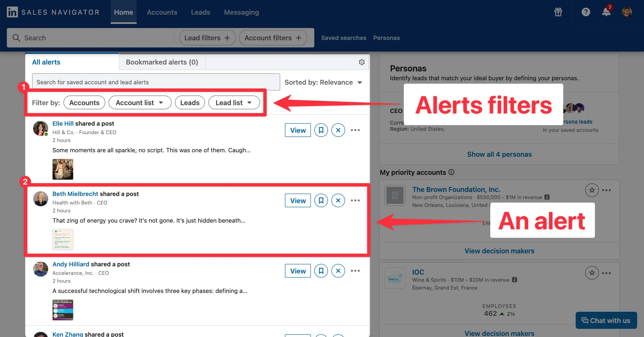Image resolution: width=644 pixels, height=337 pixels.
Task: Open notifications bell with 7 badge
Action: (x=607, y=11)
